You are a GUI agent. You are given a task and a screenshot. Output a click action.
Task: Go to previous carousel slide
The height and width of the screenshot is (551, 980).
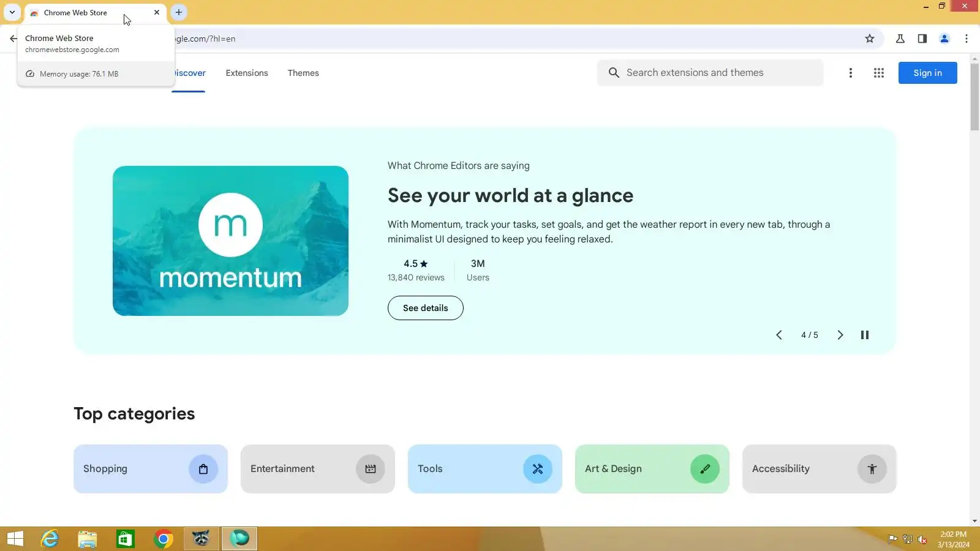pyautogui.click(x=779, y=335)
